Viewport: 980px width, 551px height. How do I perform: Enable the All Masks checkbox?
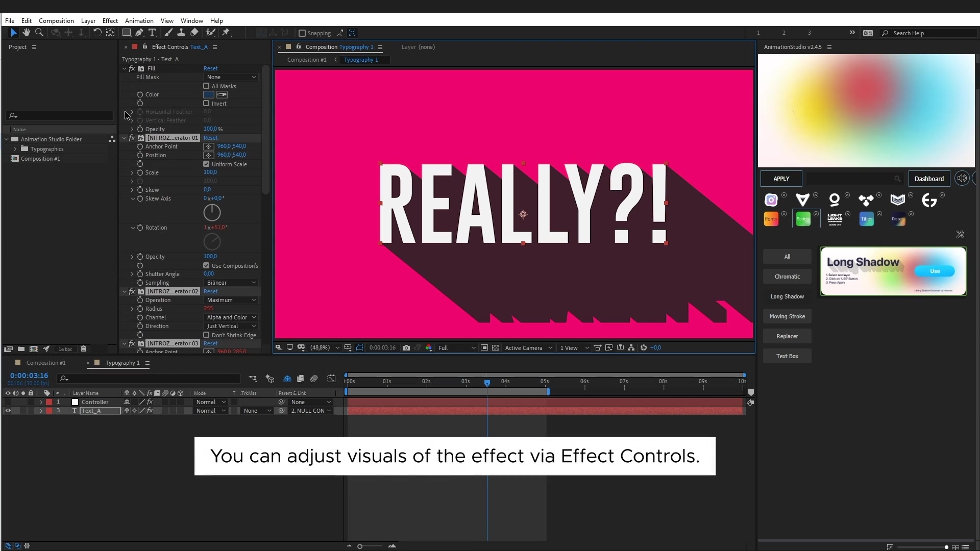point(206,86)
